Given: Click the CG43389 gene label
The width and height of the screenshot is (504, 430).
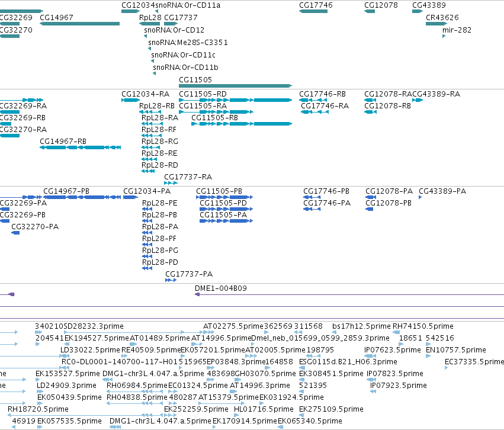Looking at the screenshot, I should click(x=429, y=5).
